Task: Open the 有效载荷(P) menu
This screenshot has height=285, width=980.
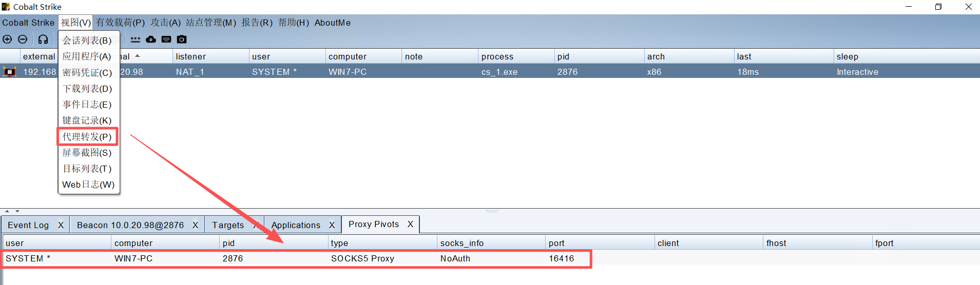Action: tap(121, 23)
